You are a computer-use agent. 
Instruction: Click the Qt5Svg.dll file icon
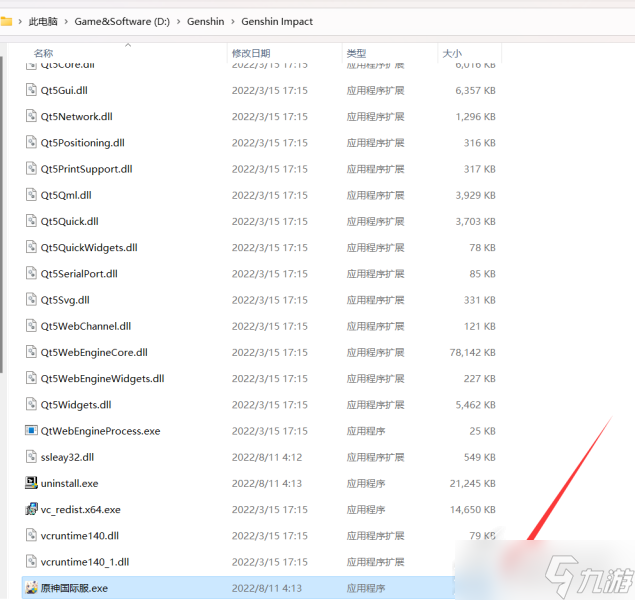(31, 299)
